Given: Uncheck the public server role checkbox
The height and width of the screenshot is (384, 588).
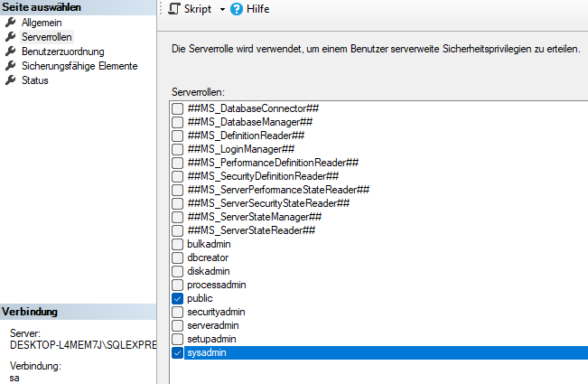Looking at the screenshot, I should [x=177, y=298].
